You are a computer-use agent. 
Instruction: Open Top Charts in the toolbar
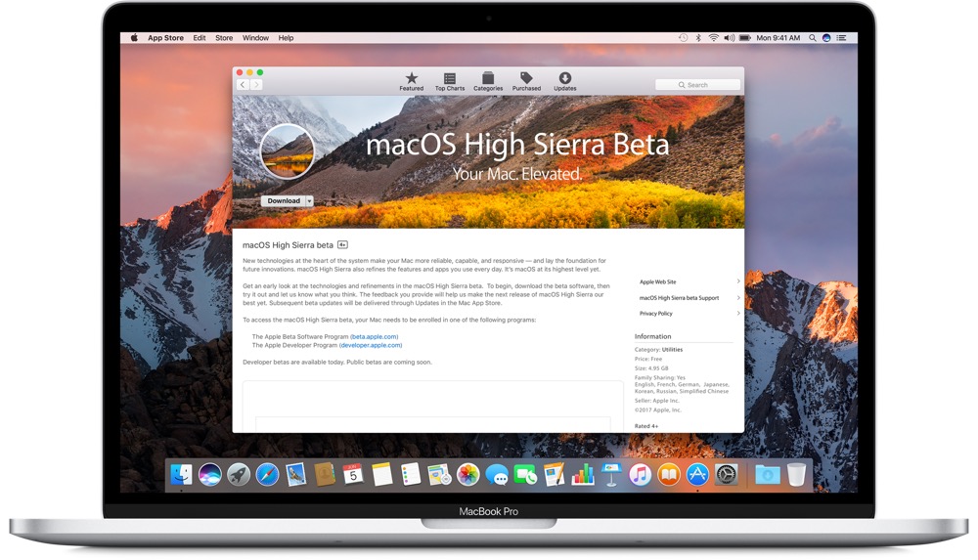[449, 79]
